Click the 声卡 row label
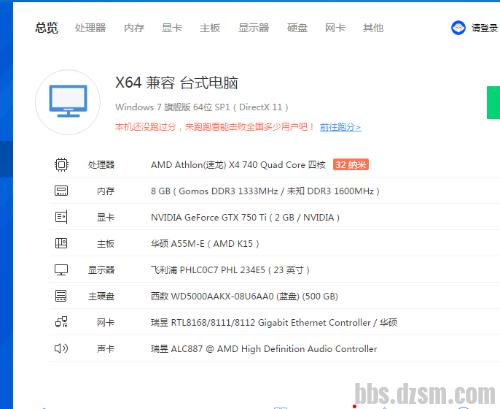This screenshot has height=409, width=500. pyautogui.click(x=106, y=349)
